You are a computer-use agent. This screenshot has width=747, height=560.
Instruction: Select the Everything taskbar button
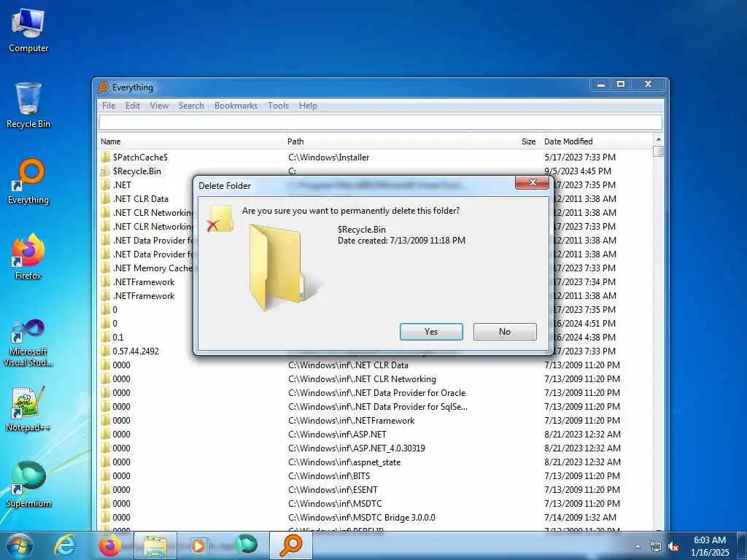291,545
